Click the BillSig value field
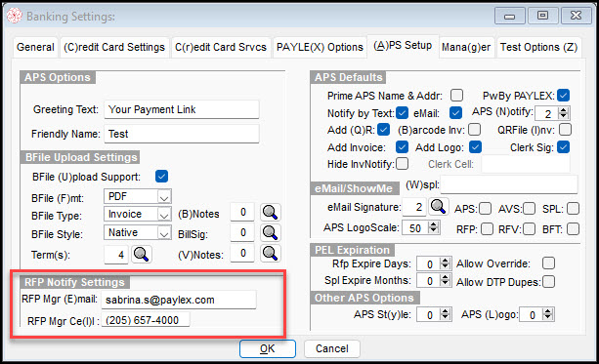Screen dimensions: 599x364 point(242,233)
